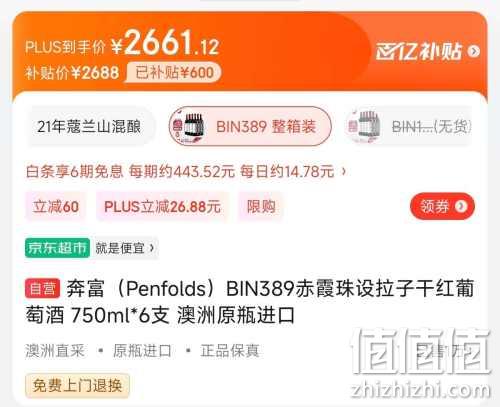Expand the 就是便宜 chevron
Screen dimensions: 500x407
(x=152, y=248)
